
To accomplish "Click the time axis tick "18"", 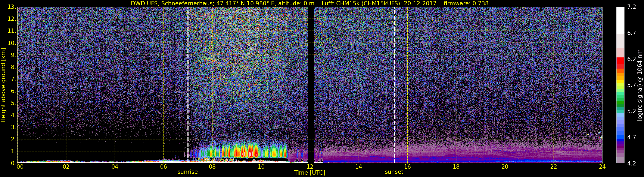I will click(x=456, y=167).
